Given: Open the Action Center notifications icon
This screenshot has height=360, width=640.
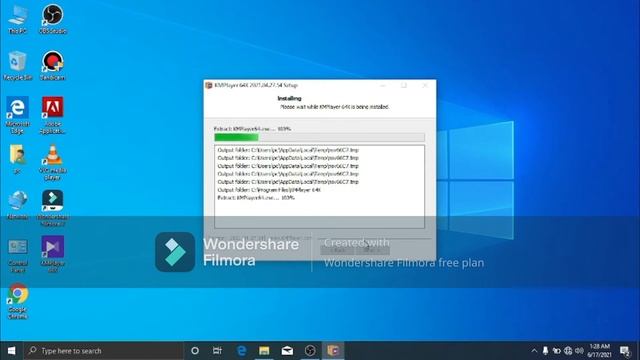Looking at the screenshot, I should coord(624,351).
